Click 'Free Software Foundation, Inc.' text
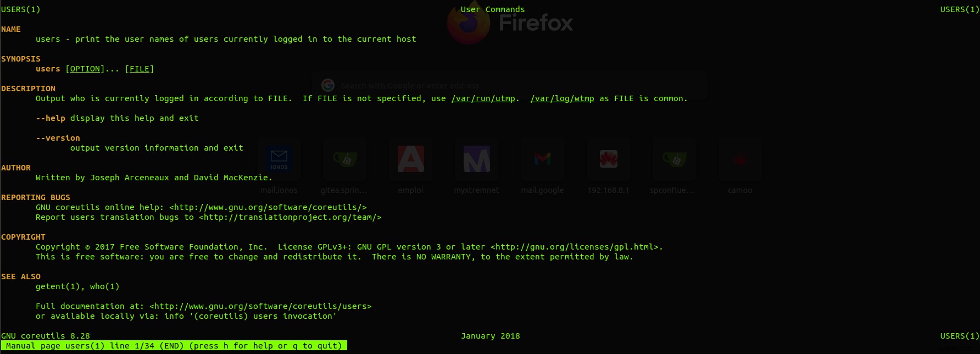Image resolution: width=980 pixels, height=354 pixels. [193, 247]
